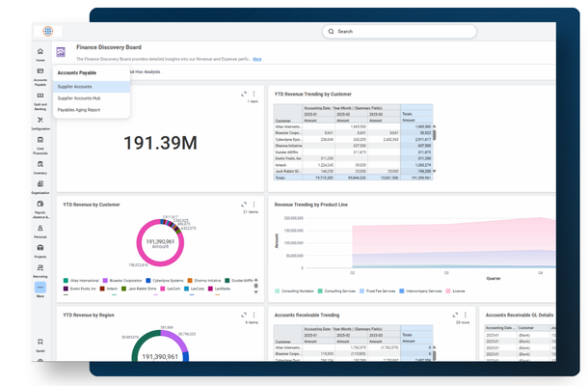This screenshot has height=386, width=588.
Task: Open the Home icon in sidebar
Action: click(x=40, y=51)
